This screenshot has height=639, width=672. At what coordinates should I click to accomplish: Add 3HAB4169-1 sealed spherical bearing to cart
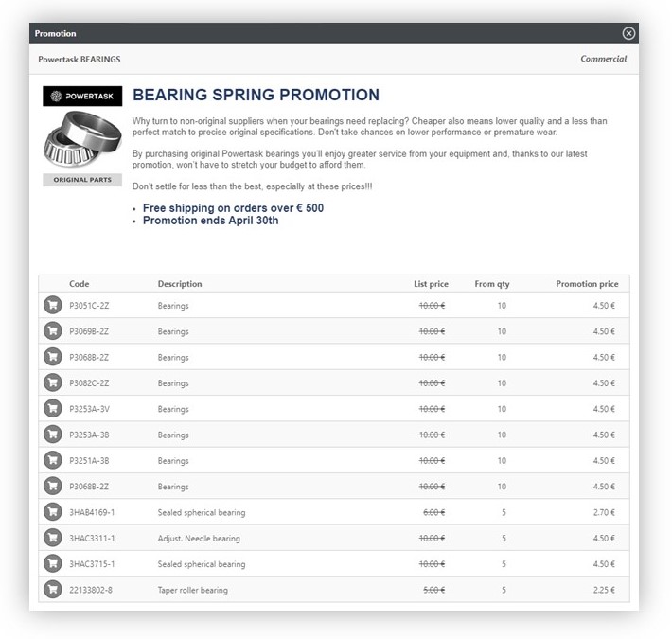tap(53, 512)
